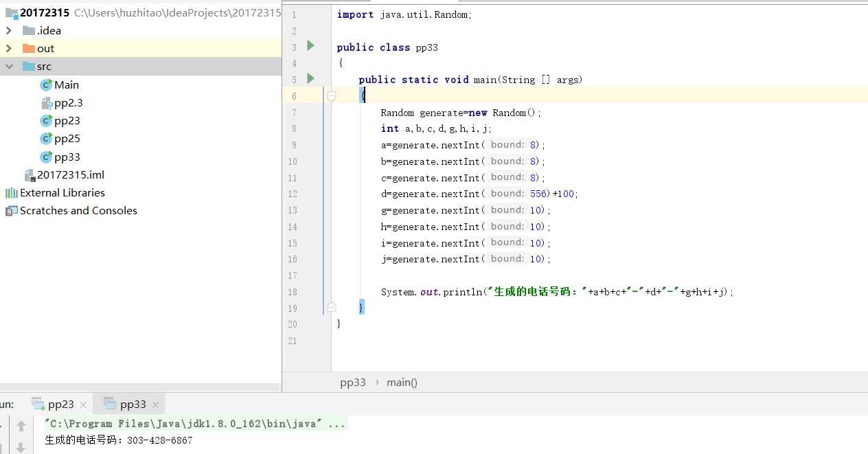Click the pp2.3 file icon
Viewport: 868px width, 454px height.
click(47, 103)
